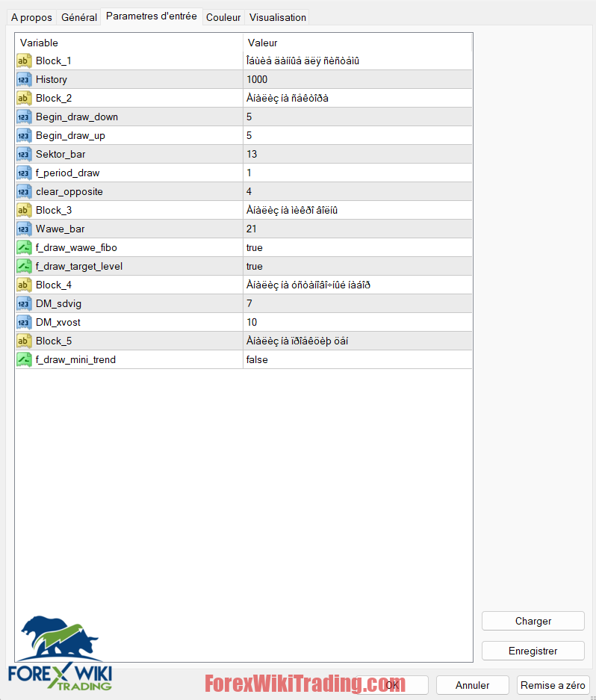Select the f_draw_wawe_fibo variable name
This screenshot has width=596, height=700.
tap(76, 248)
